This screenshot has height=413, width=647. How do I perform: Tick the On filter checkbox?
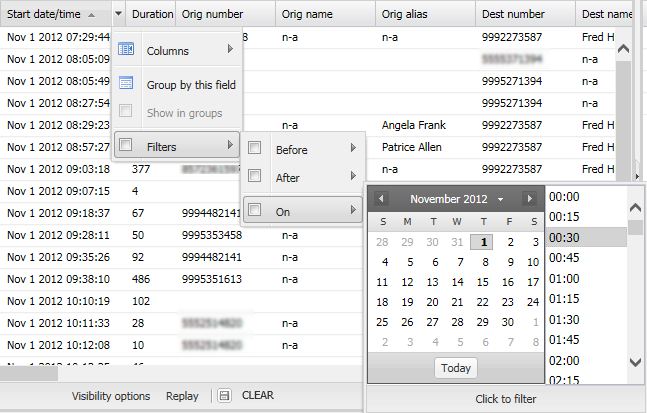pos(255,210)
